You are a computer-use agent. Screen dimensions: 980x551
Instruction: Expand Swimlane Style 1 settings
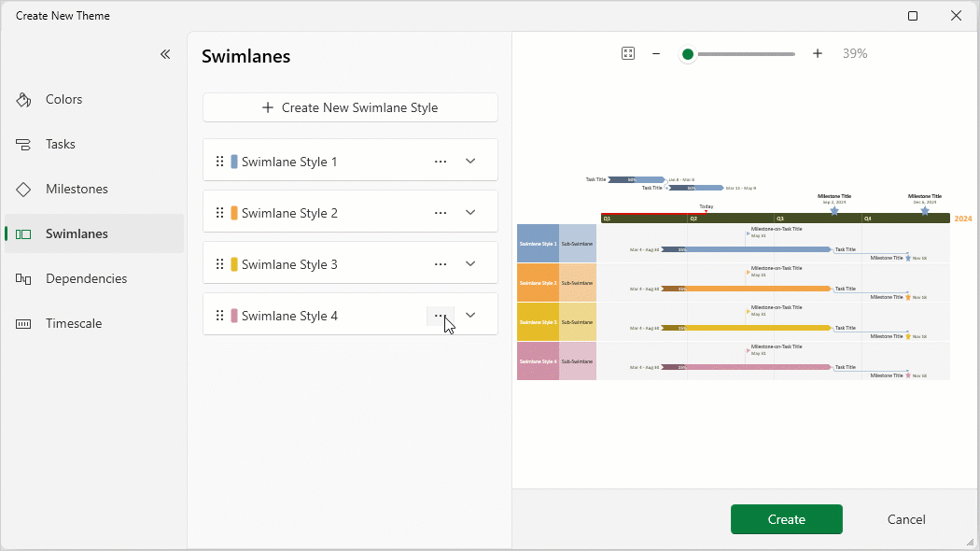pyautogui.click(x=470, y=162)
